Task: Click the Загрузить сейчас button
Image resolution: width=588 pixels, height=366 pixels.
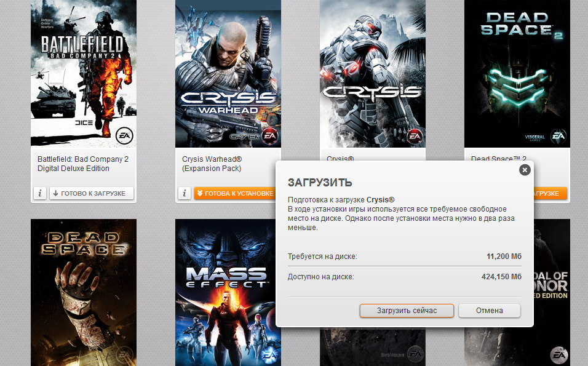Action: [x=407, y=311]
